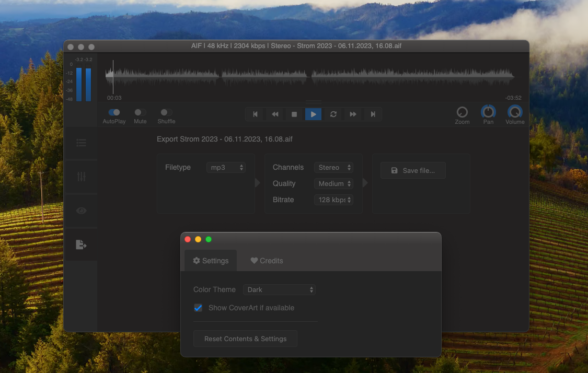Click the play button
Image resolution: width=588 pixels, height=373 pixels.
[313, 114]
